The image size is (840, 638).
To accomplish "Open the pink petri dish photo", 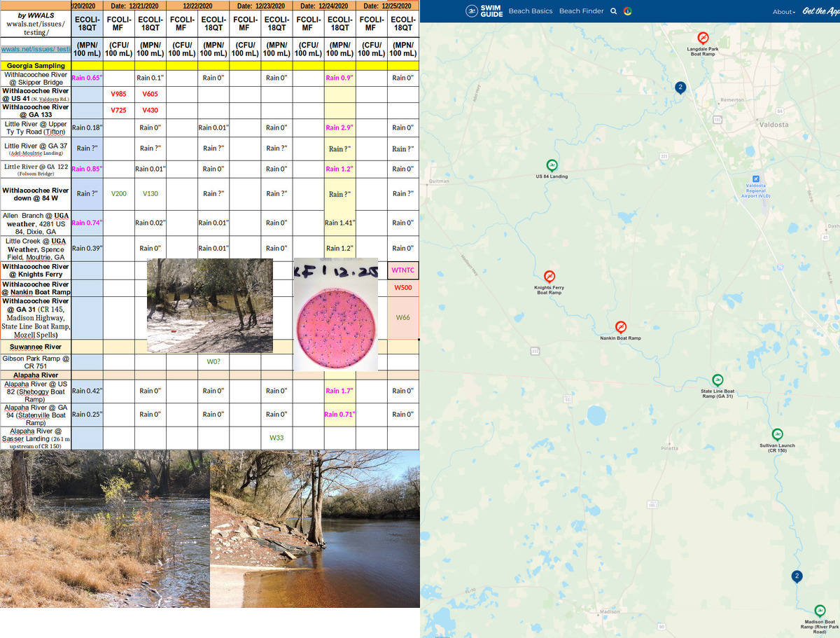I will click(x=335, y=314).
